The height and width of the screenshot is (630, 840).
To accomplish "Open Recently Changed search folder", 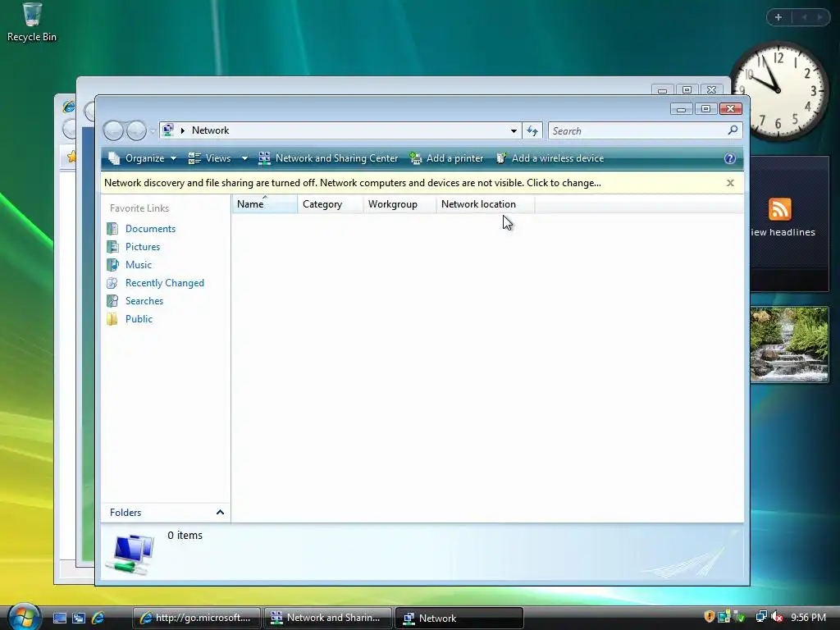I will click(164, 283).
